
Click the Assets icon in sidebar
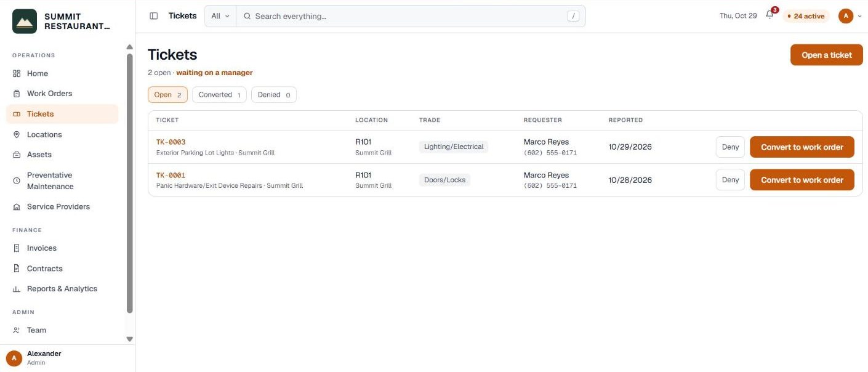[x=17, y=155]
